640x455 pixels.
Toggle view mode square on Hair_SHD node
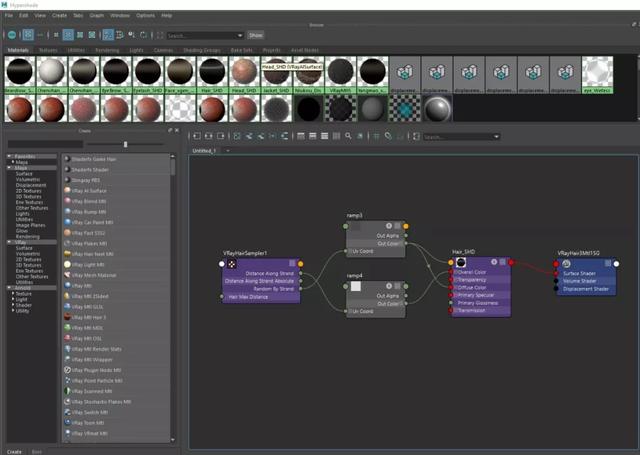pyautogui.click(x=502, y=262)
